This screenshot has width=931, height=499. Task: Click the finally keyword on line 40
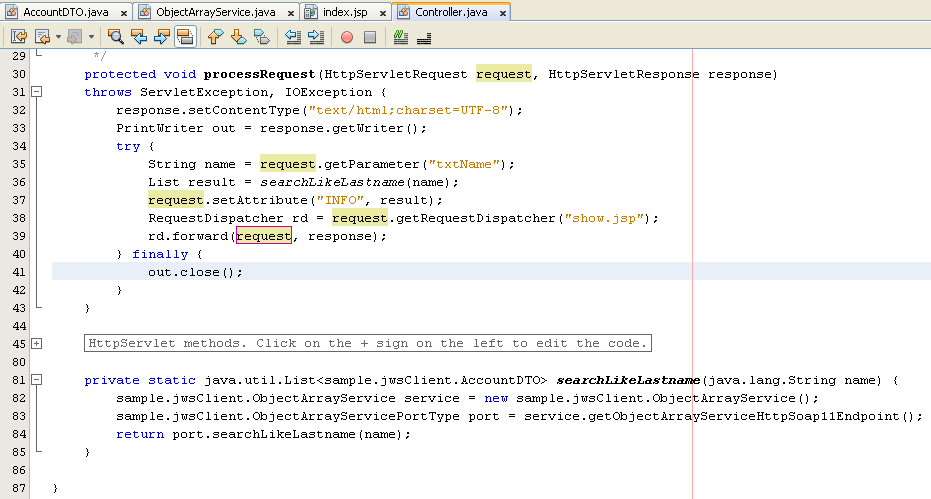pos(160,254)
